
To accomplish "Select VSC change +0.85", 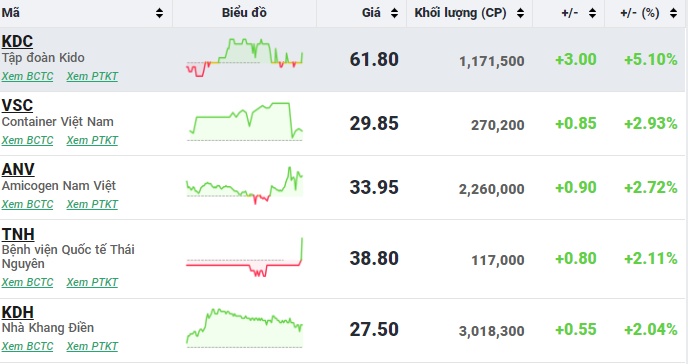I will pos(576,124).
